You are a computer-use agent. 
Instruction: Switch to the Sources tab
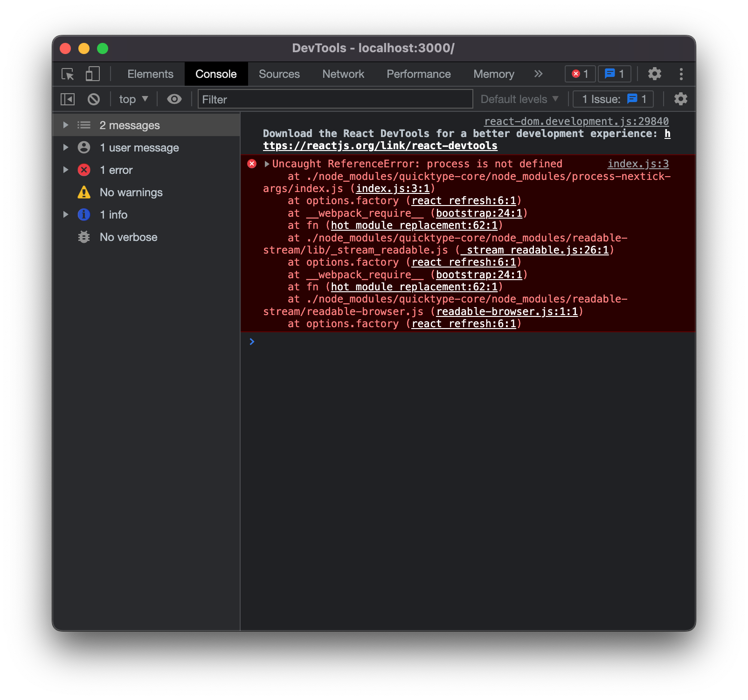tap(279, 74)
